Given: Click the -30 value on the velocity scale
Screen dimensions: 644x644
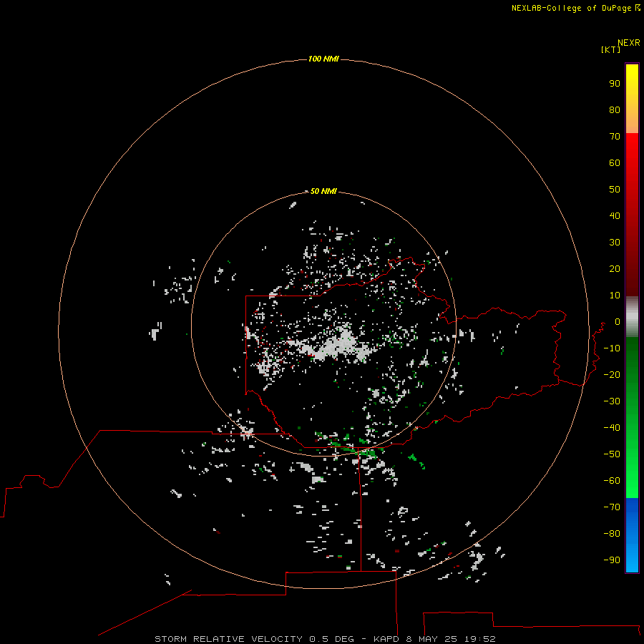Looking at the screenshot, I should click(x=612, y=401).
